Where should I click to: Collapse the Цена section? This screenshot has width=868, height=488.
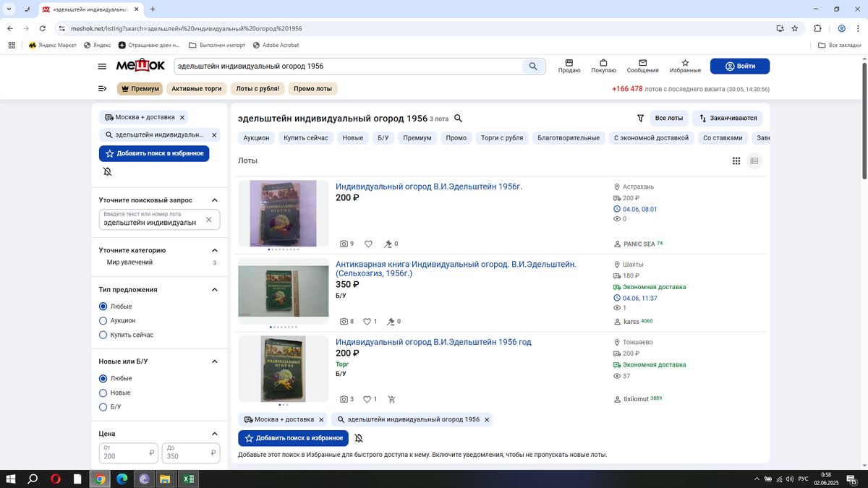click(x=215, y=434)
